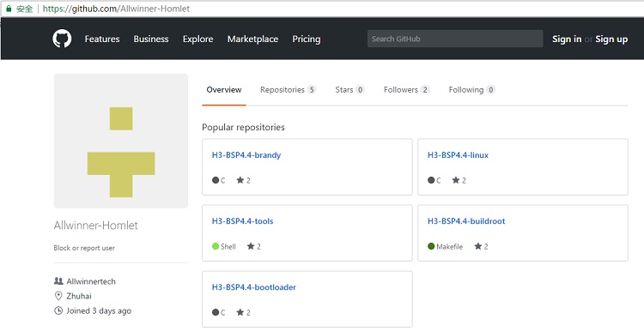This screenshot has height=331, width=644.
Task: Click the Repositories count badge 5
Action: [x=312, y=90]
